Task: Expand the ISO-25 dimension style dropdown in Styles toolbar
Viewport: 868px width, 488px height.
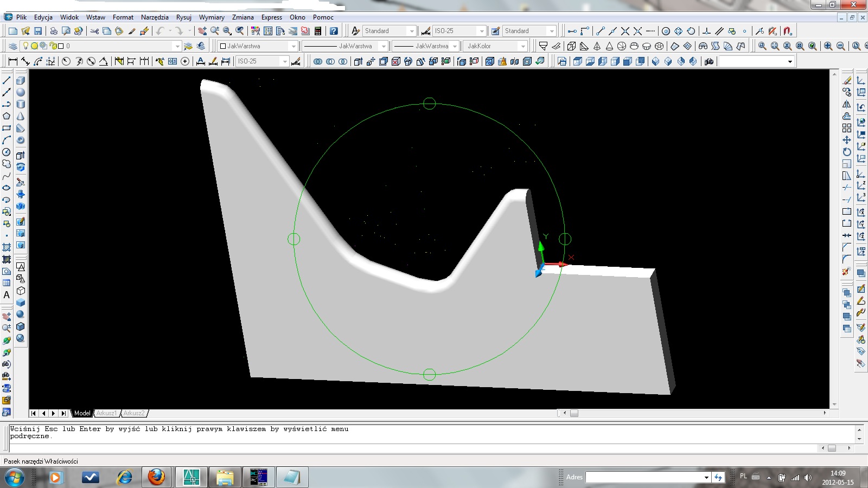Action: [x=481, y=31]
